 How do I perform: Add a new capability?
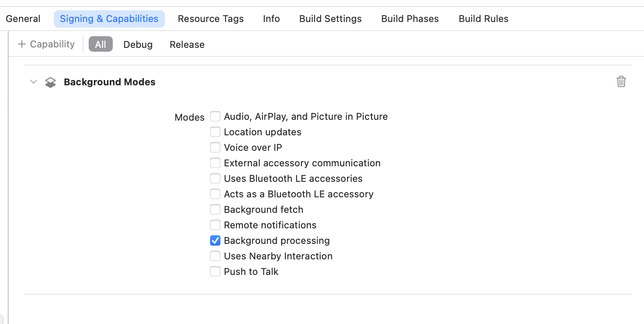pos(46,44)
